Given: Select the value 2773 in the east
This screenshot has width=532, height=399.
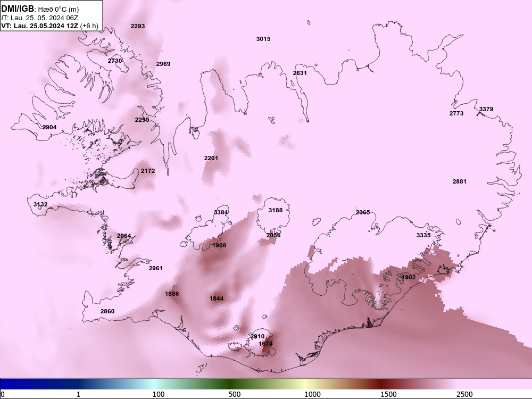Looking at the screenshot, I should (456, 113).
